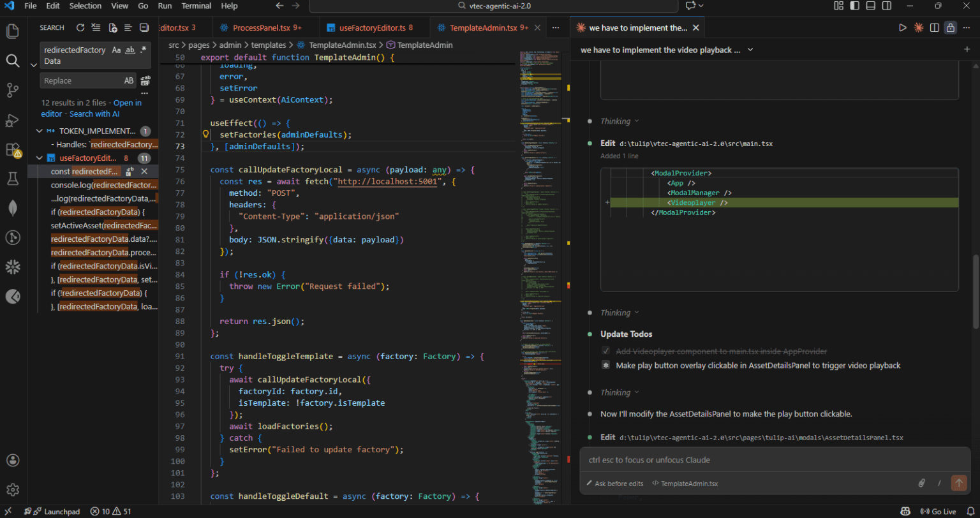Image resolution: width=980 pixels, height=518 pixels.
Task: Start a new Claude conversation plus icon
Action: (x=967, y=49)
